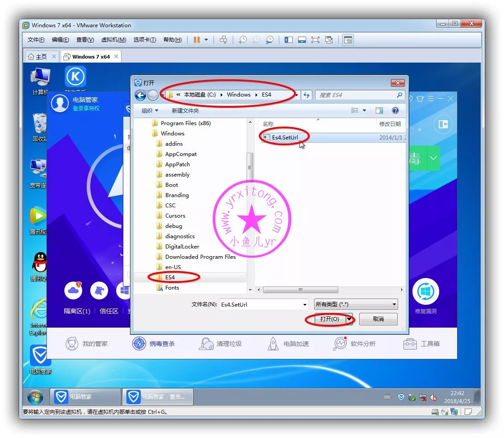
Task: Click the back arrow in Open dialog
Action: pyautogui.click(x=140, y=95)
